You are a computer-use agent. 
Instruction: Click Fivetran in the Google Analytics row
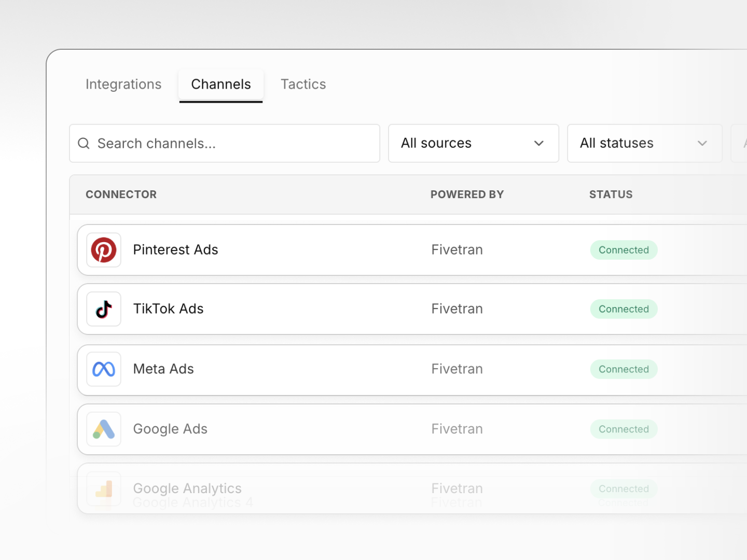click(x=457, y=488)
